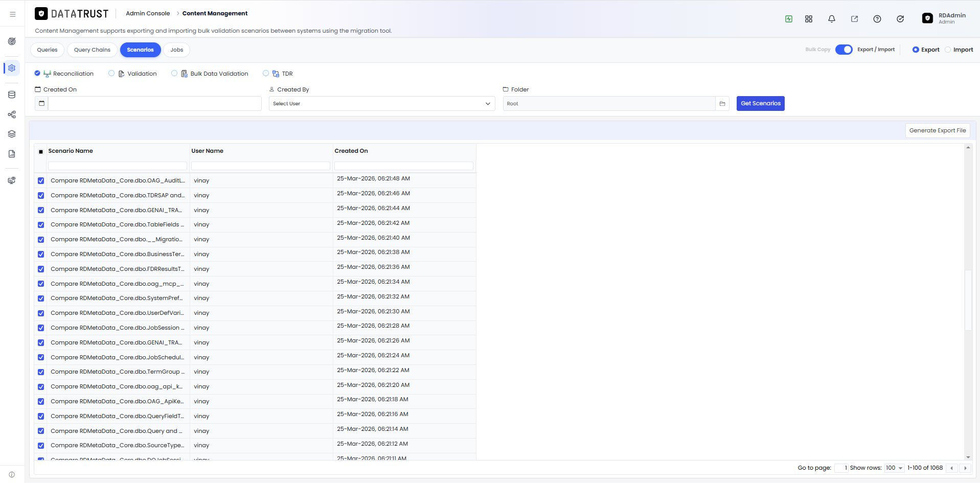The height and width of the screenshot is (483, 980).
Task: Open the connections graph icon in sidebar
Action: pos(12,114)
